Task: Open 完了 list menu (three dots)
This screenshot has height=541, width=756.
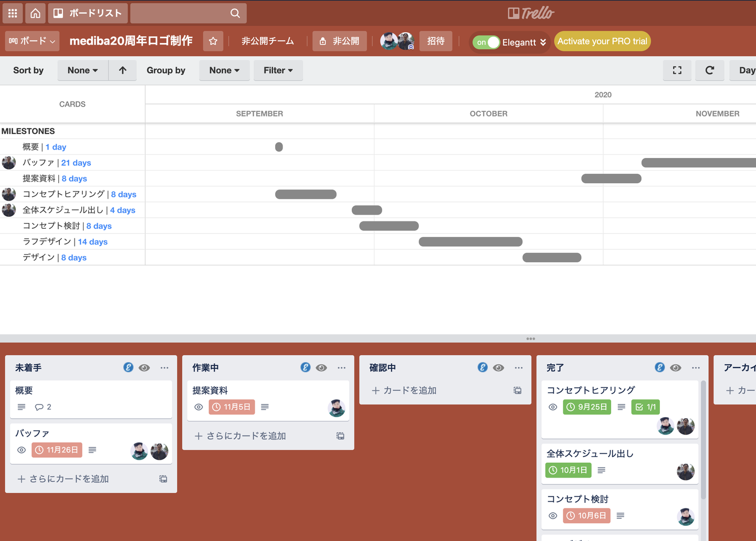Action: click(x=696, y=368)
